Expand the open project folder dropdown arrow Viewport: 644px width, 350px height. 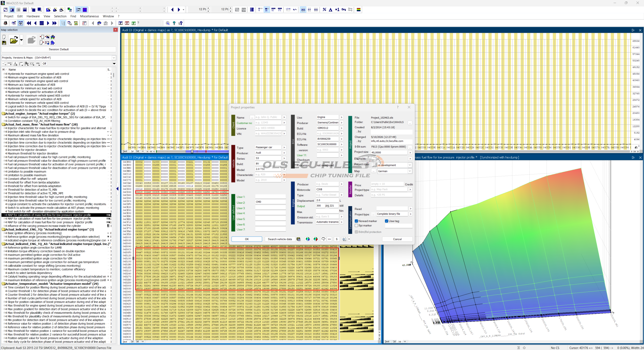21,40
